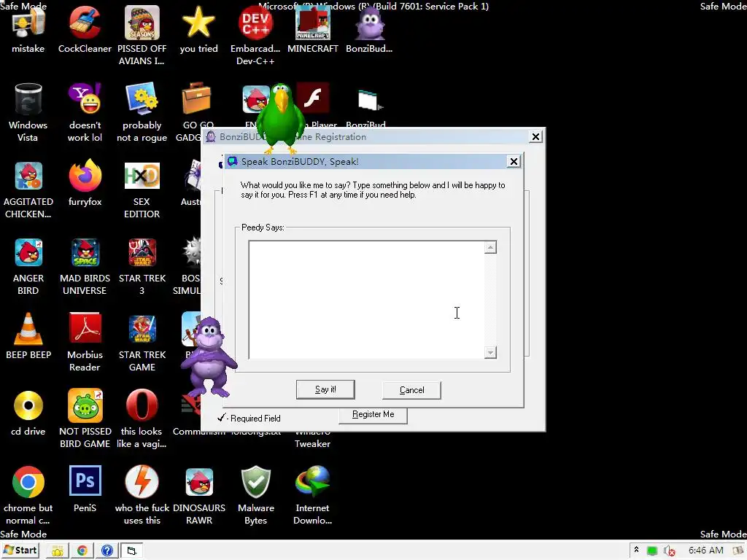
Task: Open the Windows Start button
Action: (20, 551)
